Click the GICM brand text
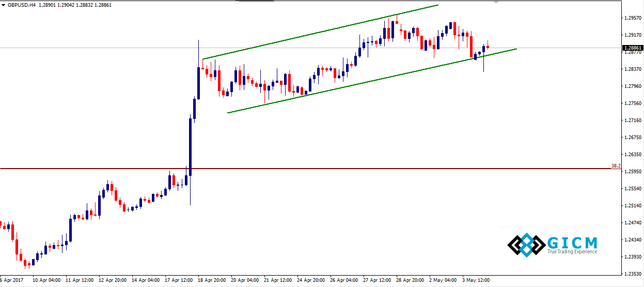 [573, 243]
